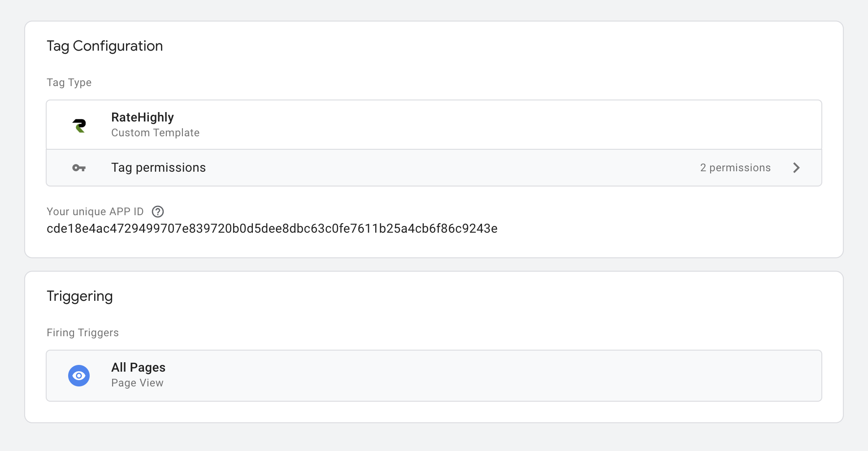Click the Tag Configuration heading

click(x=104, y=45)
